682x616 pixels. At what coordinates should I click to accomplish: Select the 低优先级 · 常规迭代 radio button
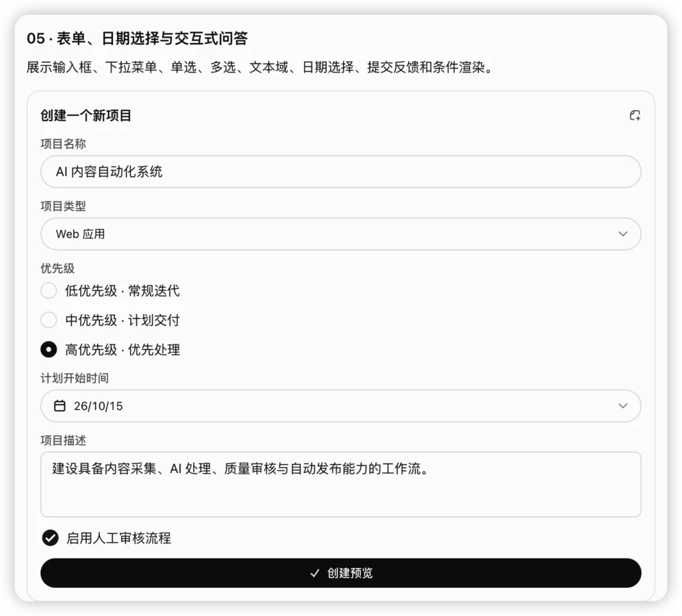click(49, 290)
